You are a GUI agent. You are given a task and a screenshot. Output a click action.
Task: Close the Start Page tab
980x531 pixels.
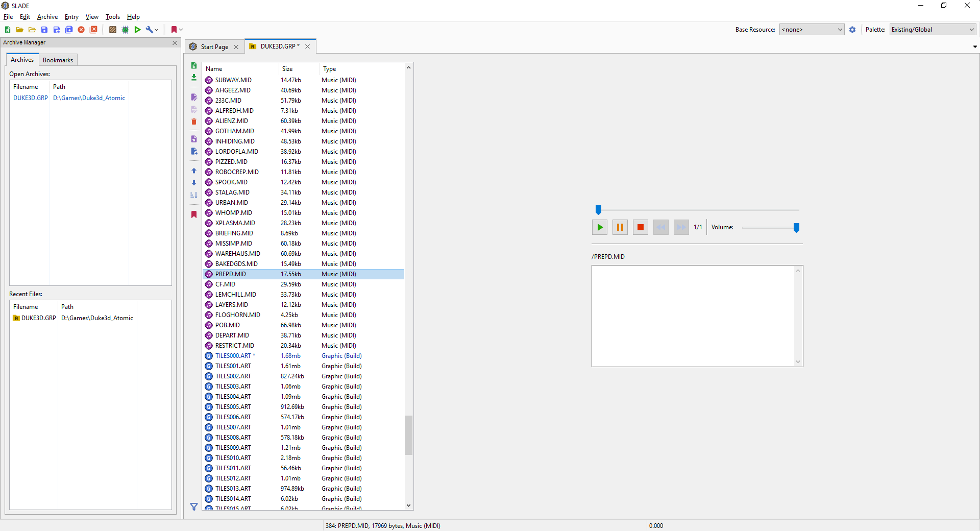pyautogui.click(x=236, y=47)
